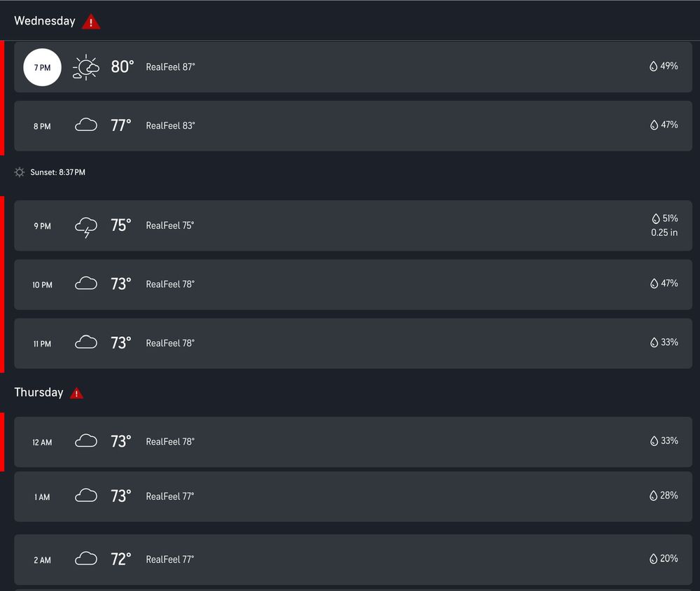700x591 pixels.
Task: Click the thunderstorm icon for 9 PM
Action: pos(85,227)
